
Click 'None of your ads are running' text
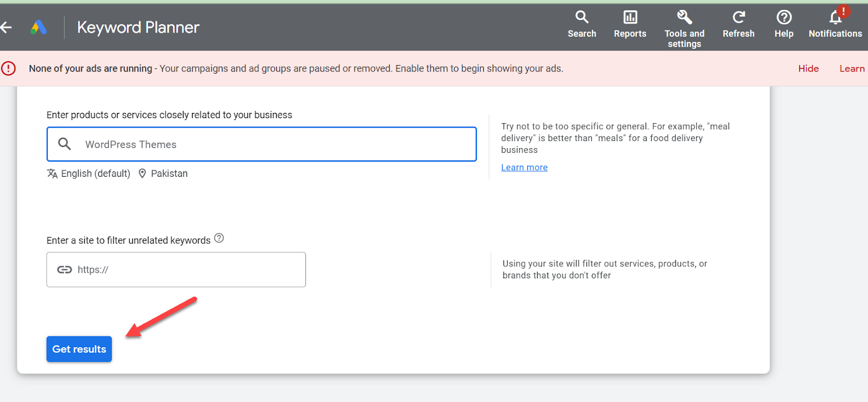pos(91,68)
